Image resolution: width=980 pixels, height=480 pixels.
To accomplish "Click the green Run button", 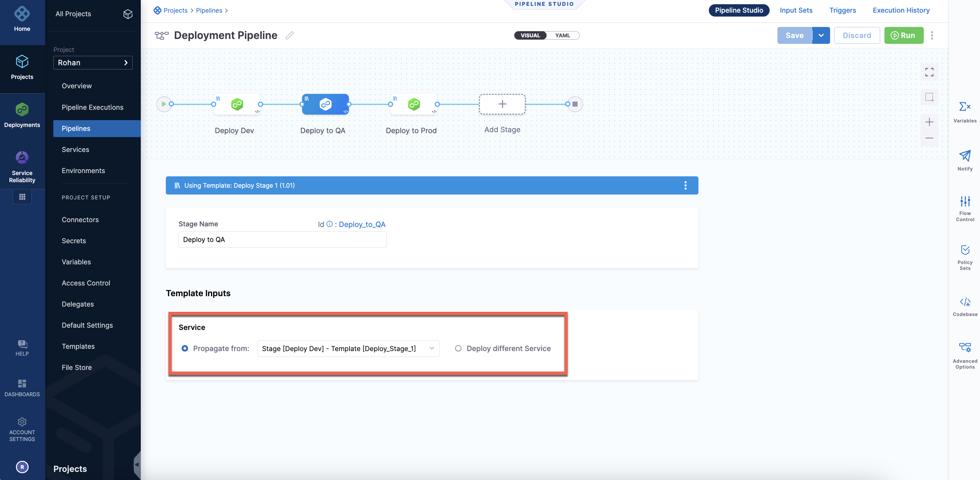I will 904,35.
